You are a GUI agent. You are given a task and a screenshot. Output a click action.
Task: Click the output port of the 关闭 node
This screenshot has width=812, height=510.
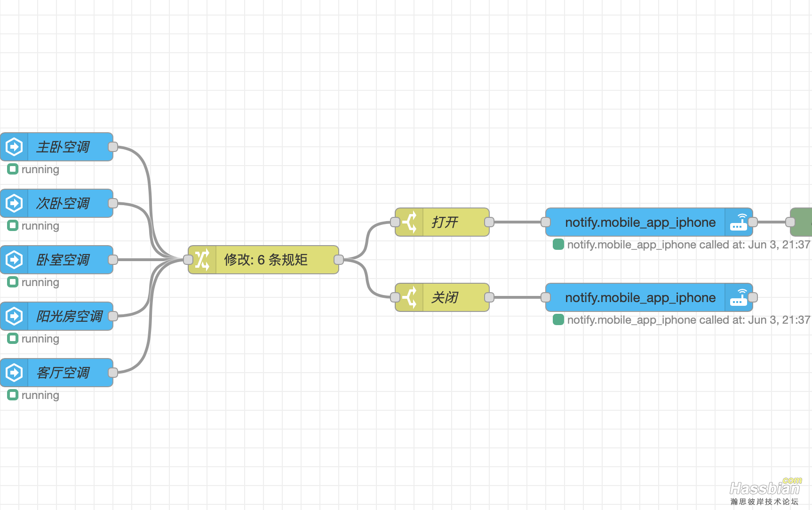(489, 297)
